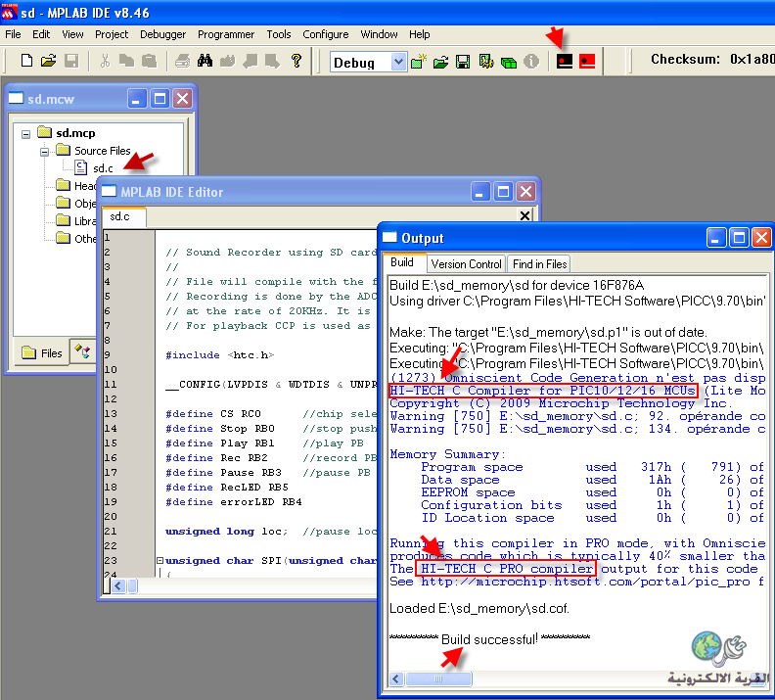
Task: Click the black Make build icon
Action: coord(565,62)
